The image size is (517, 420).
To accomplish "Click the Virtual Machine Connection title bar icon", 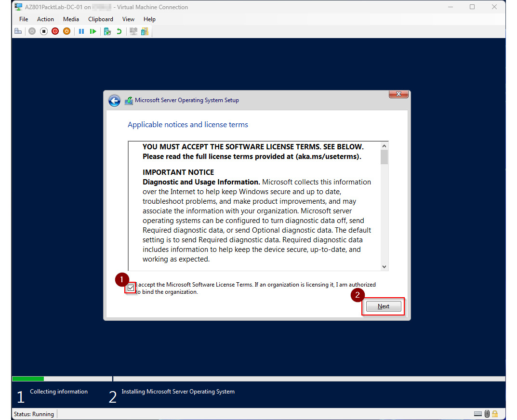I will pyautogui.click(x=18, y=7).
